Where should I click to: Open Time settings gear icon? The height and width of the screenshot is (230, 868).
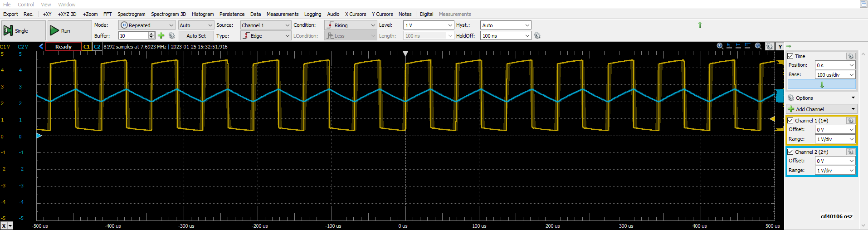[851, 56]
